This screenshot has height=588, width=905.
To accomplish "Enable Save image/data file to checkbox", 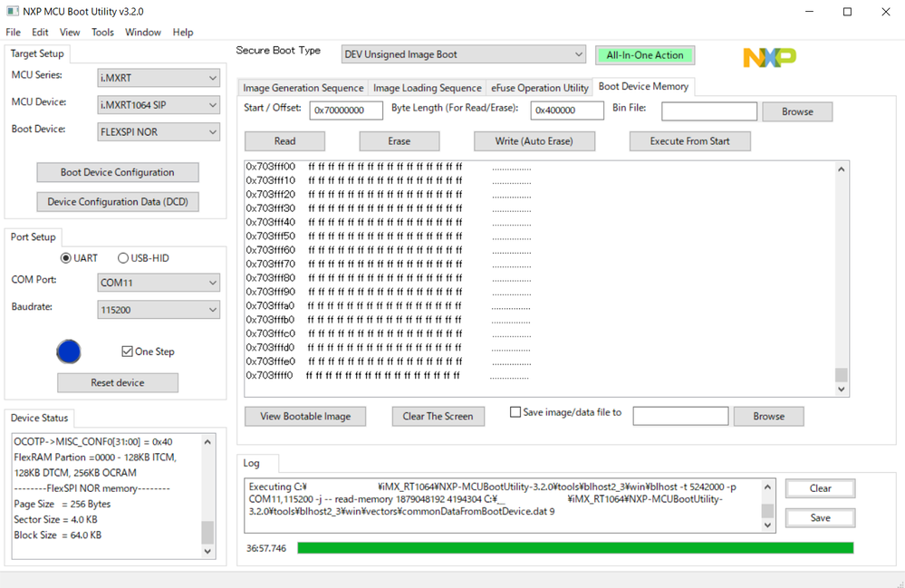I will point(515,412).
